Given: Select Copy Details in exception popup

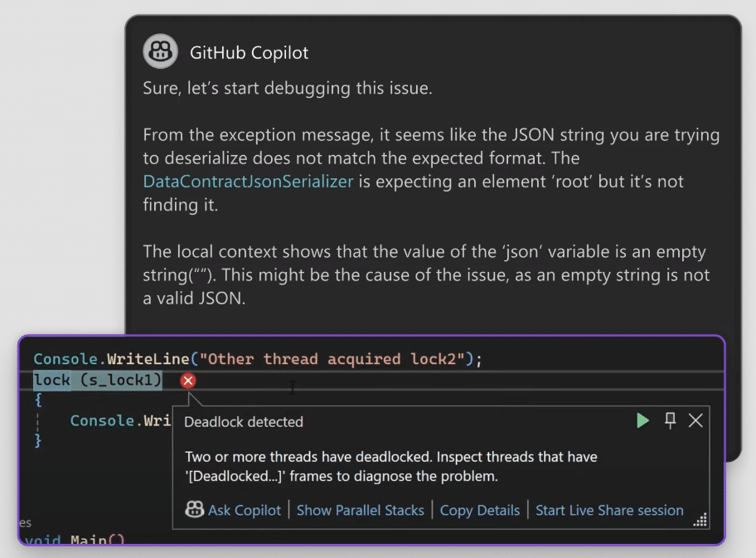Looking at the screenshot, I should [x=479, y=510].
